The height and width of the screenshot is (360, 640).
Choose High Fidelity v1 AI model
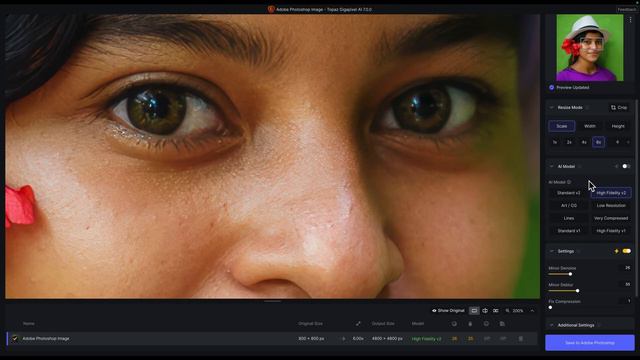[611, 231]
